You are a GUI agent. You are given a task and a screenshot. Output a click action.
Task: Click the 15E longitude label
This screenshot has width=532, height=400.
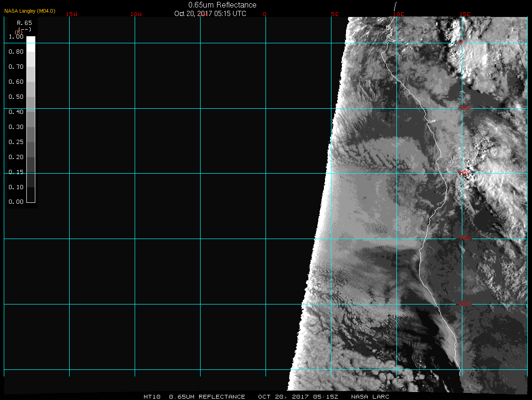[465, 14]
